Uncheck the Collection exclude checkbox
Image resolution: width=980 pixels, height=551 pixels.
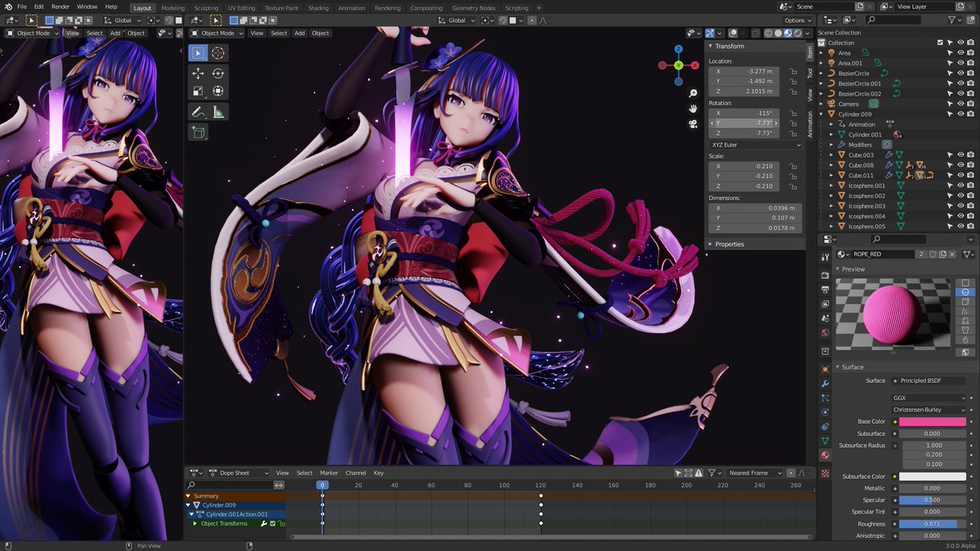coord(941,42)
